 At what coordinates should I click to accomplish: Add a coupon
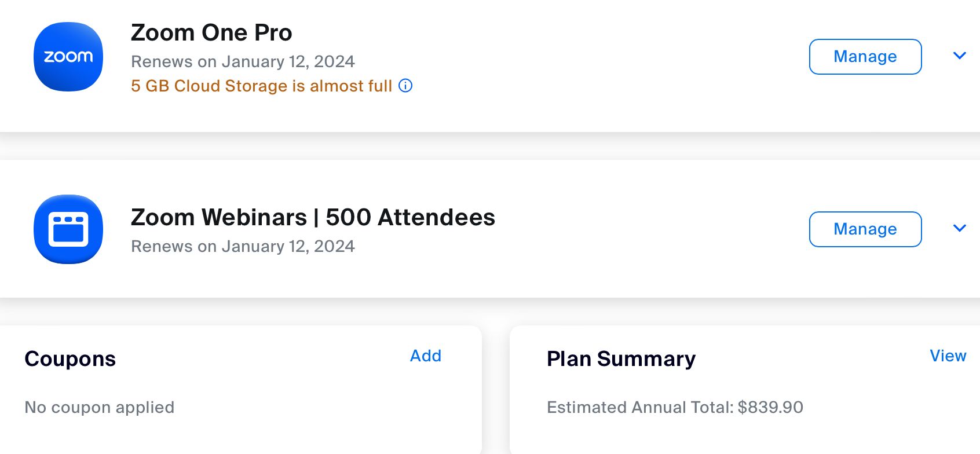pyautogui.click(x=426, y=356)
